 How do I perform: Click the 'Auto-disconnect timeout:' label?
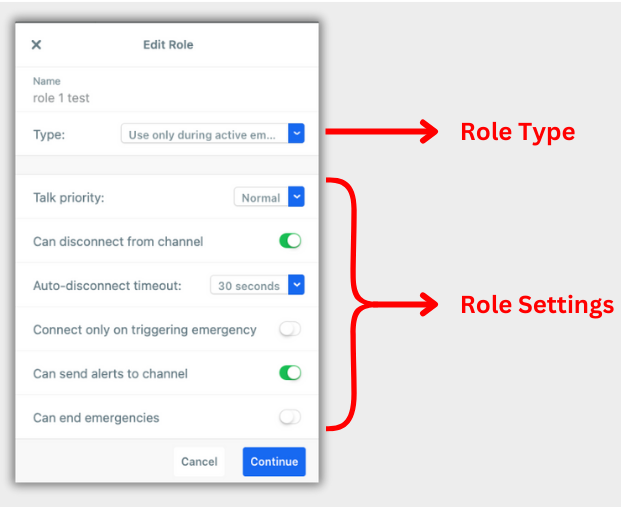[107, 286]
